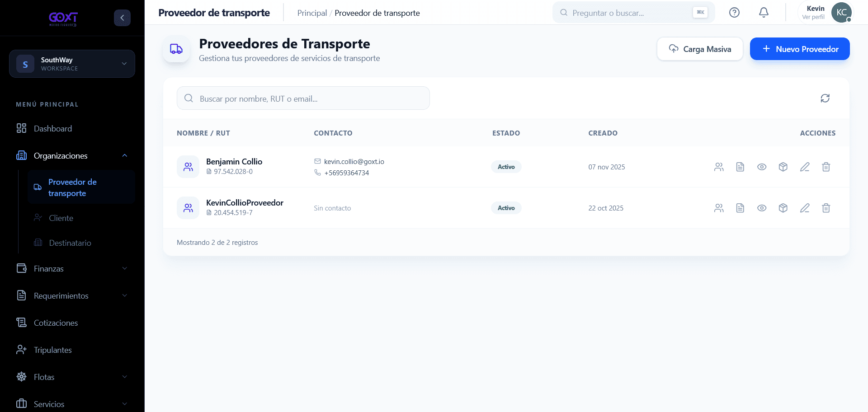Click the truck icon beside page title
This screenshot has height=412, width=868.
(x=176, y=49)
